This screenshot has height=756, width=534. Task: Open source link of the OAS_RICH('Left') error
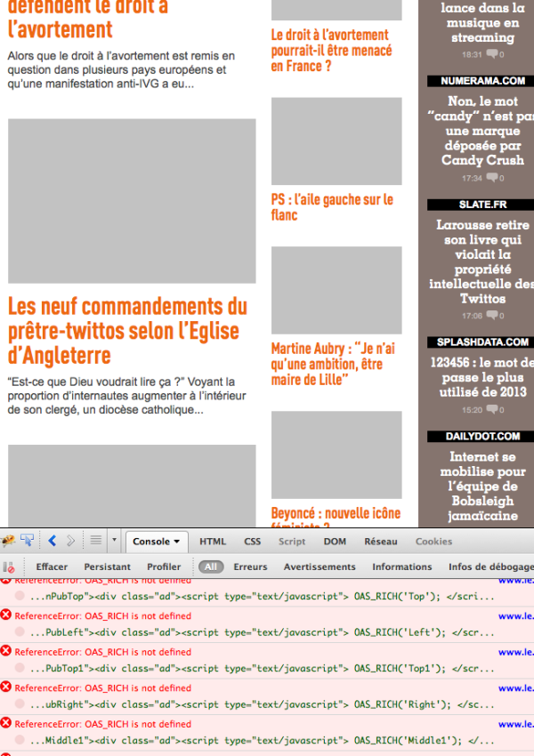[x=515, y=615]
